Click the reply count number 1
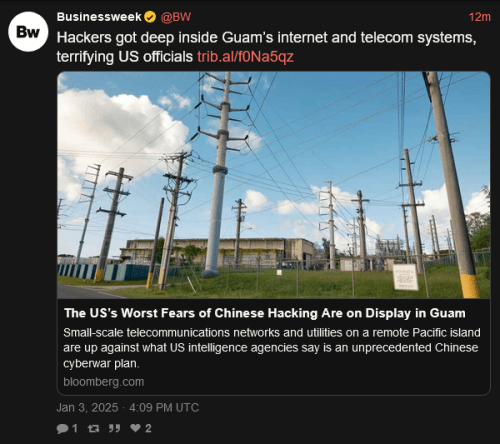This screenshot has height=444, width=500. [75, 428]
